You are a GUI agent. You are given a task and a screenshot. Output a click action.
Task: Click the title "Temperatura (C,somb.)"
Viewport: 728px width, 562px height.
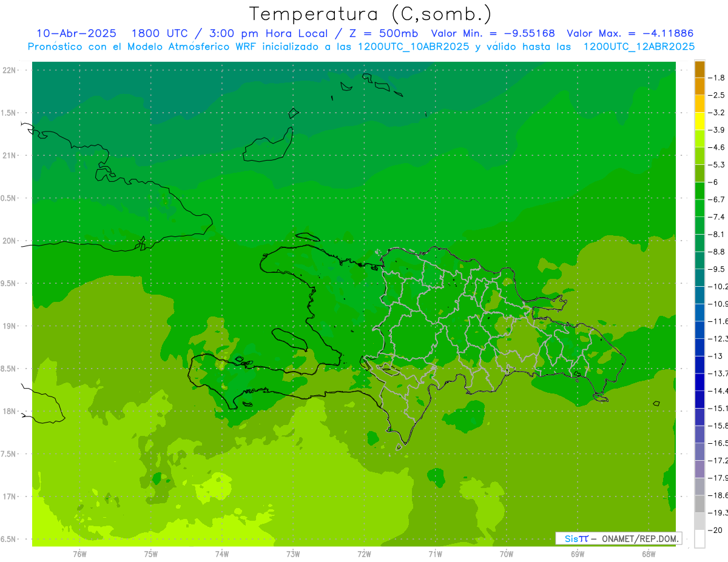[x=371, y=14]
